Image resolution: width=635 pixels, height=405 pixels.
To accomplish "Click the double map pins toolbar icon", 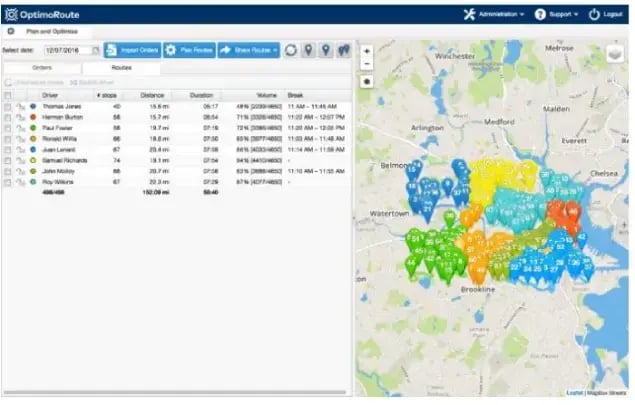I will (x=344, y=50).
